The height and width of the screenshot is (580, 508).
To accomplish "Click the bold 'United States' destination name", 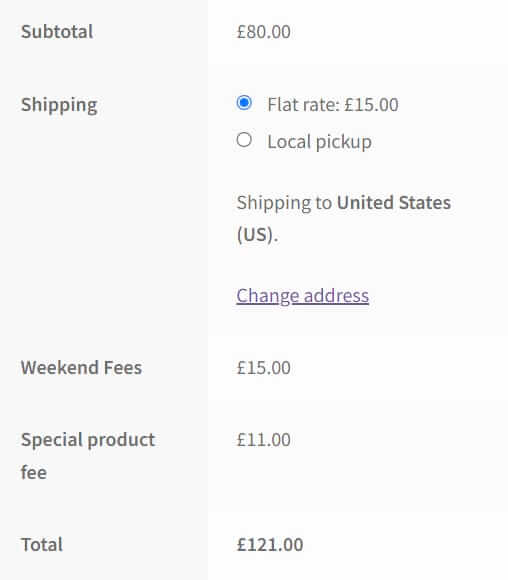I will (x=394, y=203).
